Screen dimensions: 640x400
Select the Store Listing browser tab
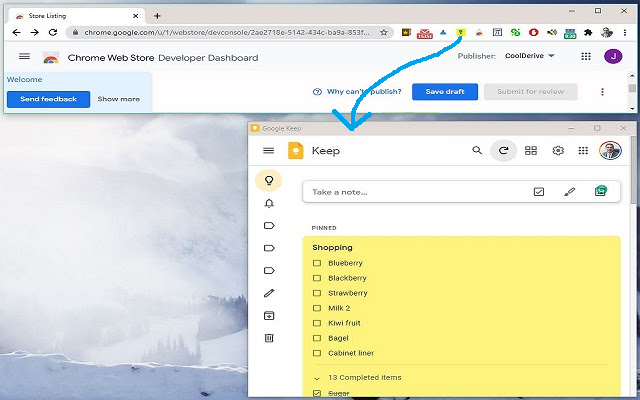tap(76, 16)
